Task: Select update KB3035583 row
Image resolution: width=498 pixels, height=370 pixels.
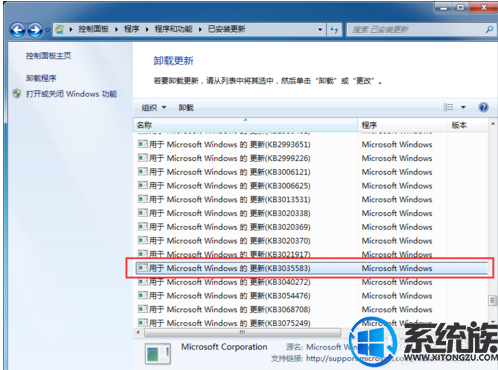Action: [312, 268]
